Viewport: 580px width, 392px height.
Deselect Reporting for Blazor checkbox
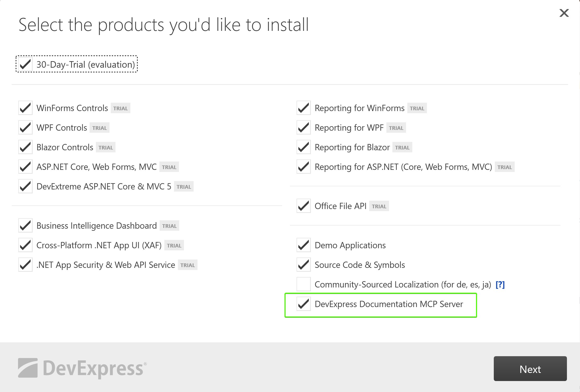click(304, 147)
